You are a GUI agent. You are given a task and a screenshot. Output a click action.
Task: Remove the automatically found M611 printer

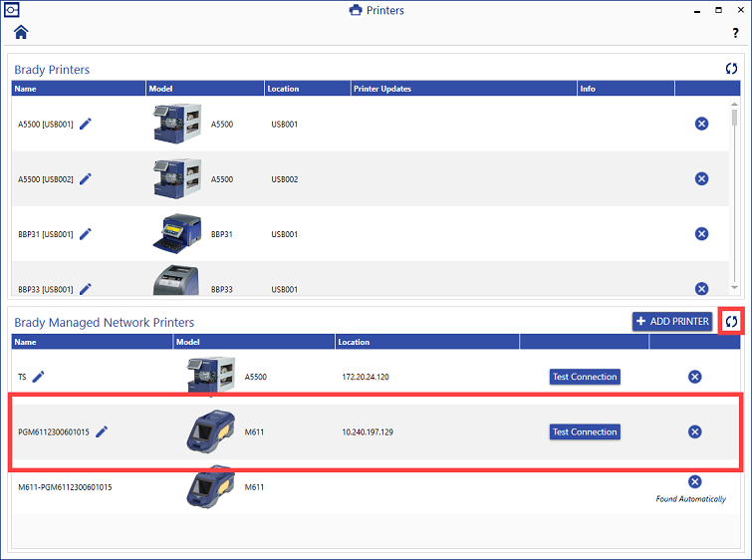695,481
